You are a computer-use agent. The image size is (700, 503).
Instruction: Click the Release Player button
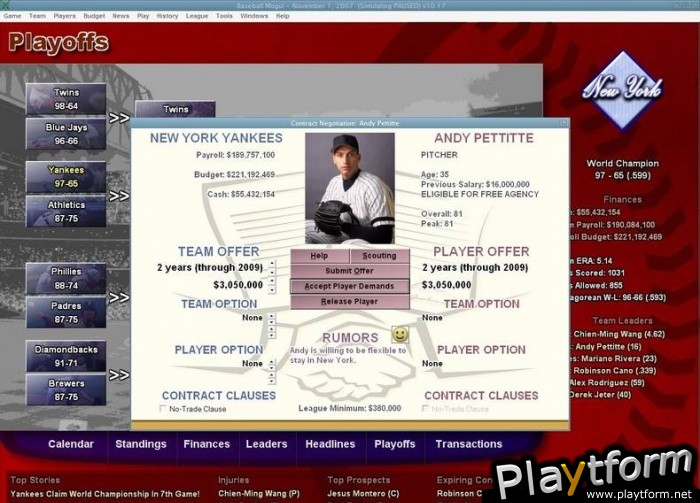pos(350,301)
